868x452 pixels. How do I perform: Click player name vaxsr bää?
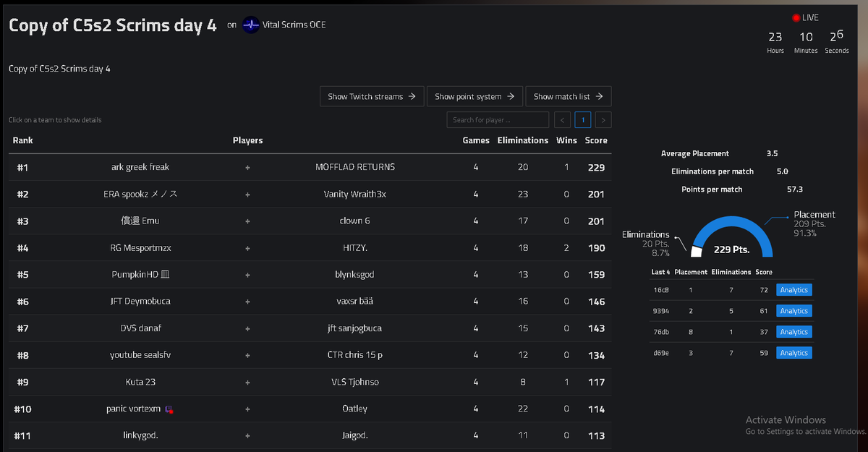point(355,302)
